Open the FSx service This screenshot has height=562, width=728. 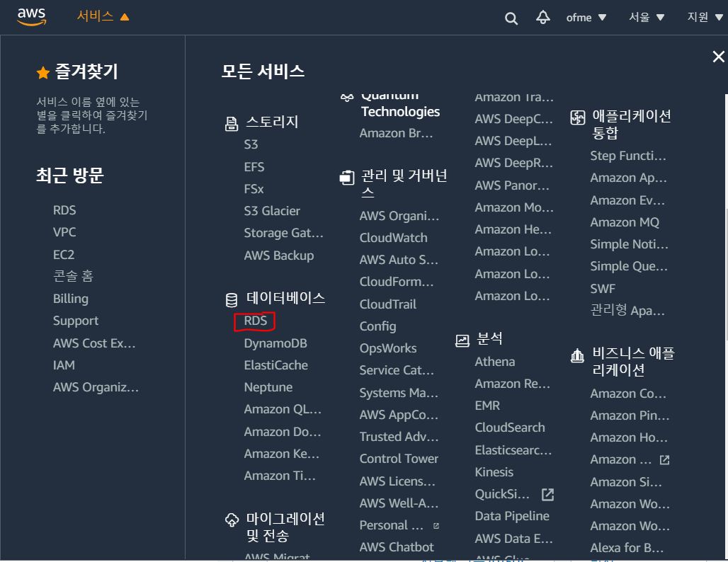(x=254, y=190)
